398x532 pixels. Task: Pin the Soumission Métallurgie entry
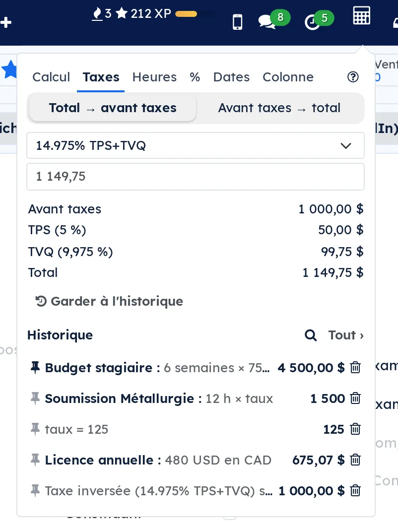(35, 399)
